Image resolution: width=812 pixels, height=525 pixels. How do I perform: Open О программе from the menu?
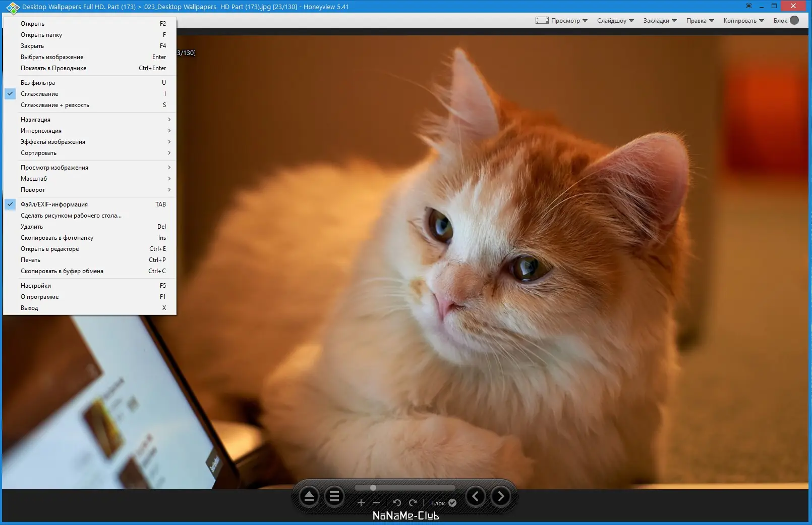tap(90, 297)
